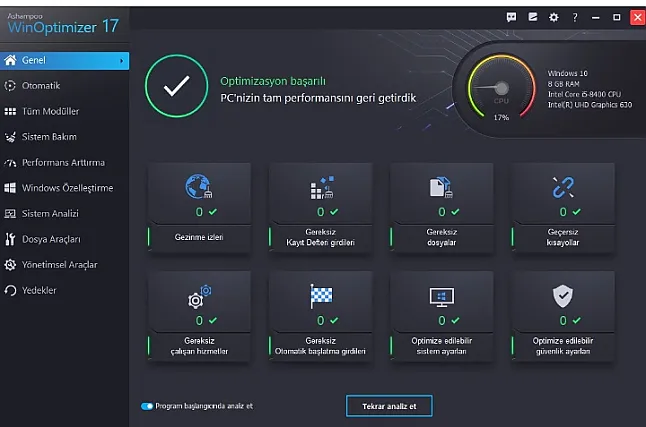Screen dimensions: 646x427
Task: Click the gears icon for çalışan hizmetler
Action: [x=200, y=296]
